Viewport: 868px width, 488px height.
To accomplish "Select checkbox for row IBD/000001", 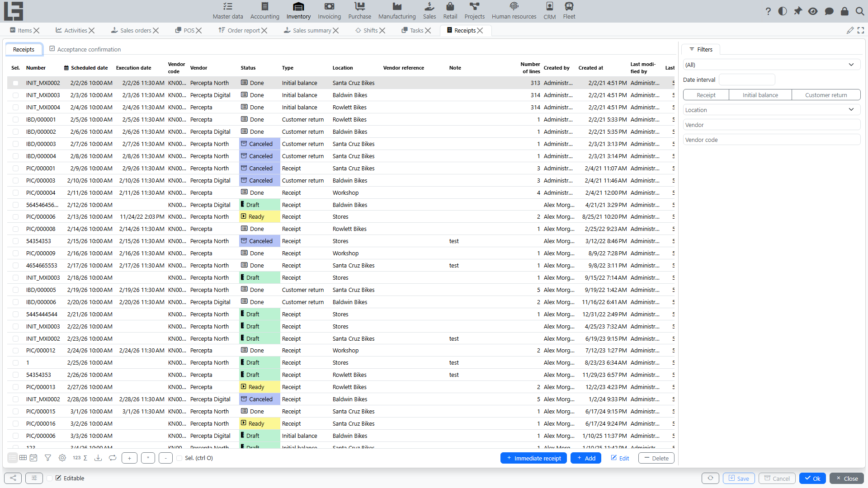I will [x=16, y=120].
